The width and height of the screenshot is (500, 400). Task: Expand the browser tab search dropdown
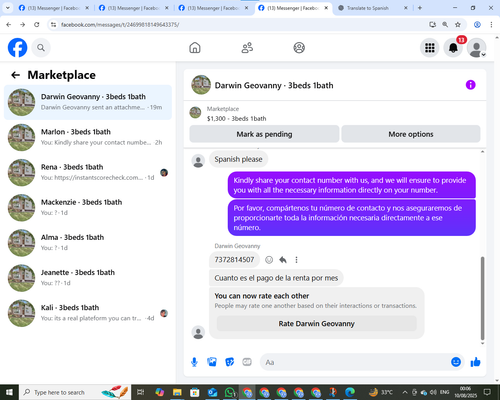point(7,8)
